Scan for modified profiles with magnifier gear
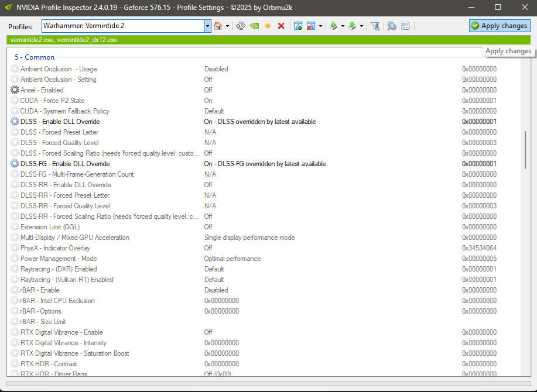Viewport: 537px width, 392px height. [391, 26]
